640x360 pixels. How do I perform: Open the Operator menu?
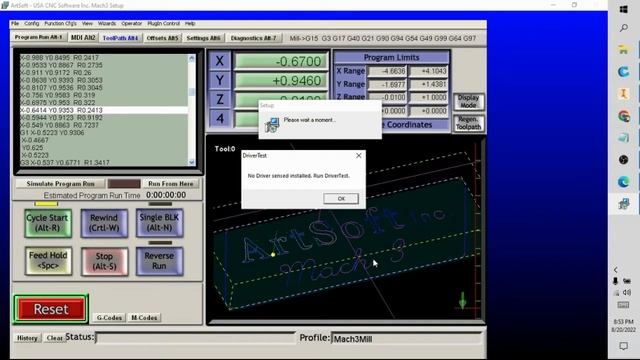point(131,24)
